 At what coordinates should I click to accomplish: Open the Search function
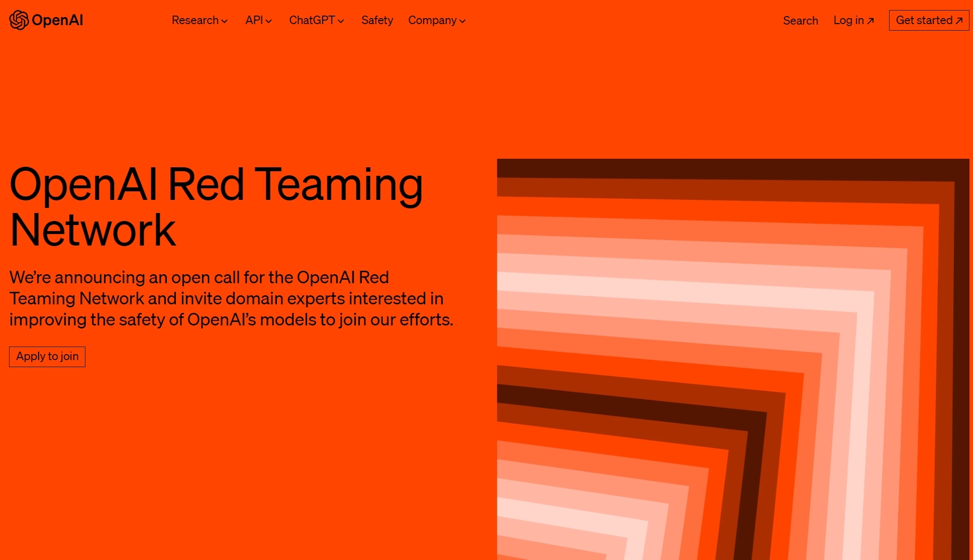tap(801, 20)
